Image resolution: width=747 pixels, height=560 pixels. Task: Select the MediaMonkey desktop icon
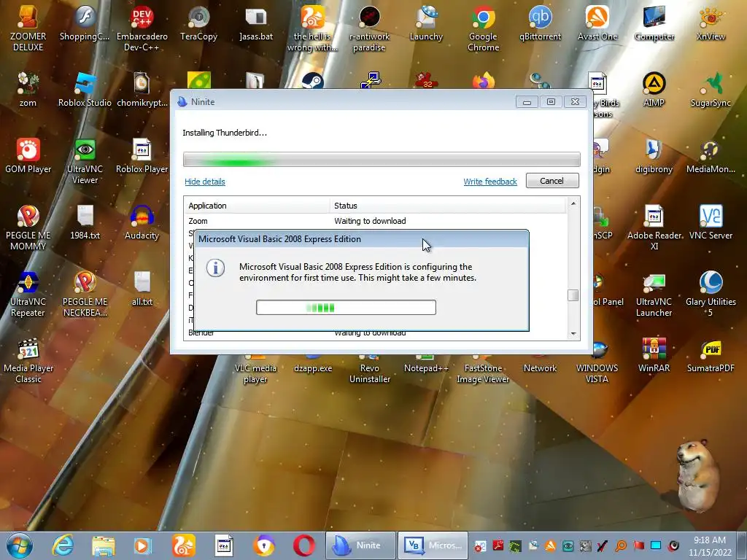[711, 156]
